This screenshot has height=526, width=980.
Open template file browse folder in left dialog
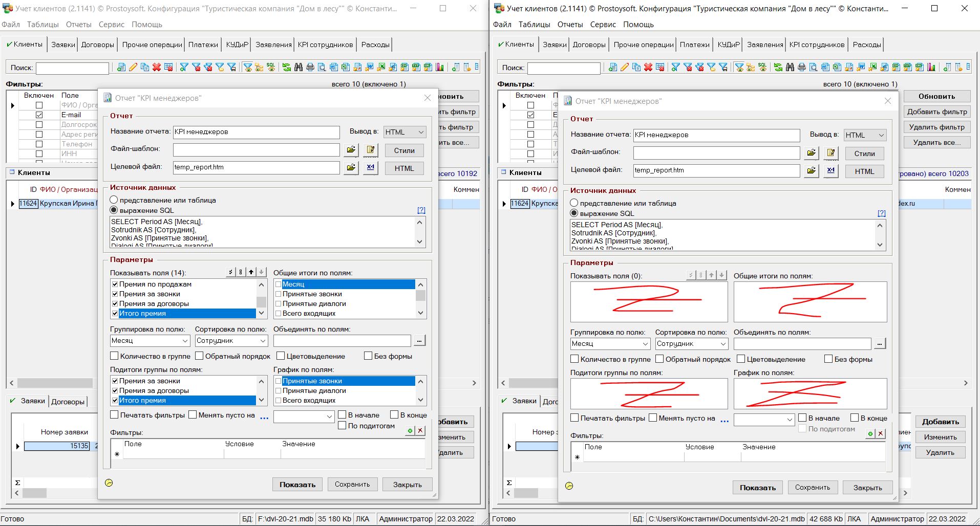point(351,150)
